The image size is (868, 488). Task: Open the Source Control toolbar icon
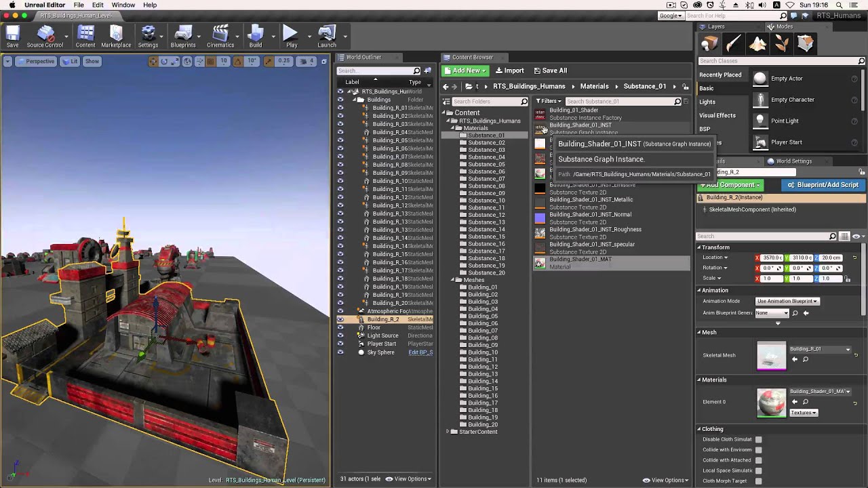click(45, 36)
